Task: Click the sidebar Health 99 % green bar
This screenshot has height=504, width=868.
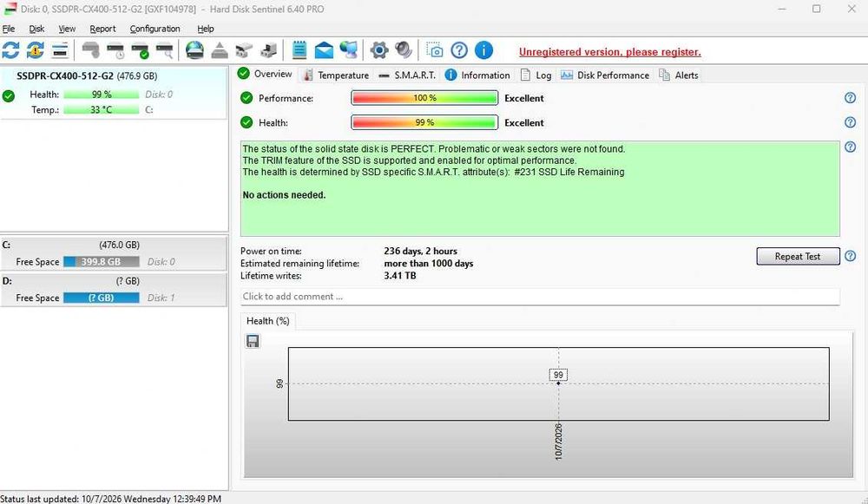Action: coord(102,95)
